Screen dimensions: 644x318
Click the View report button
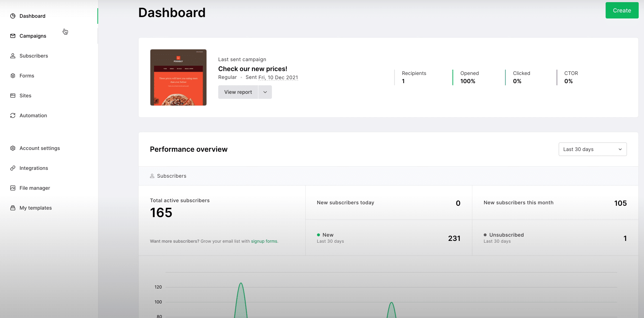[238, 92]
